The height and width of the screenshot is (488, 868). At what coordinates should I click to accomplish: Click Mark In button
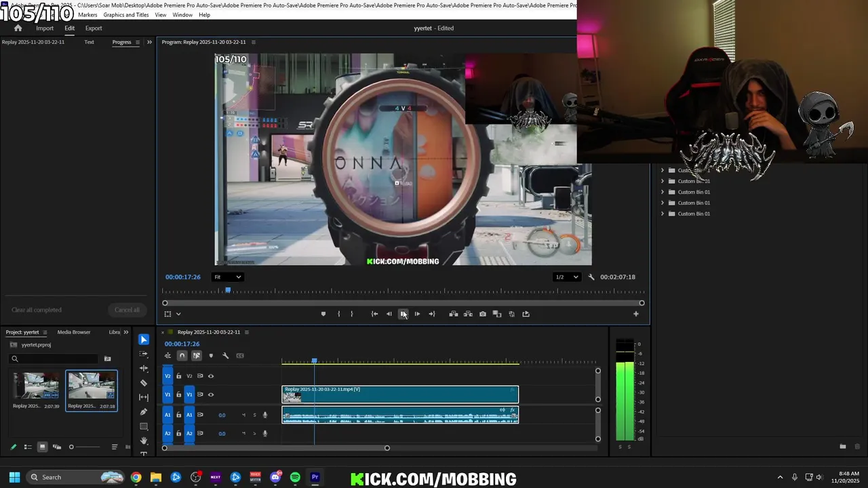click(338, 314)
